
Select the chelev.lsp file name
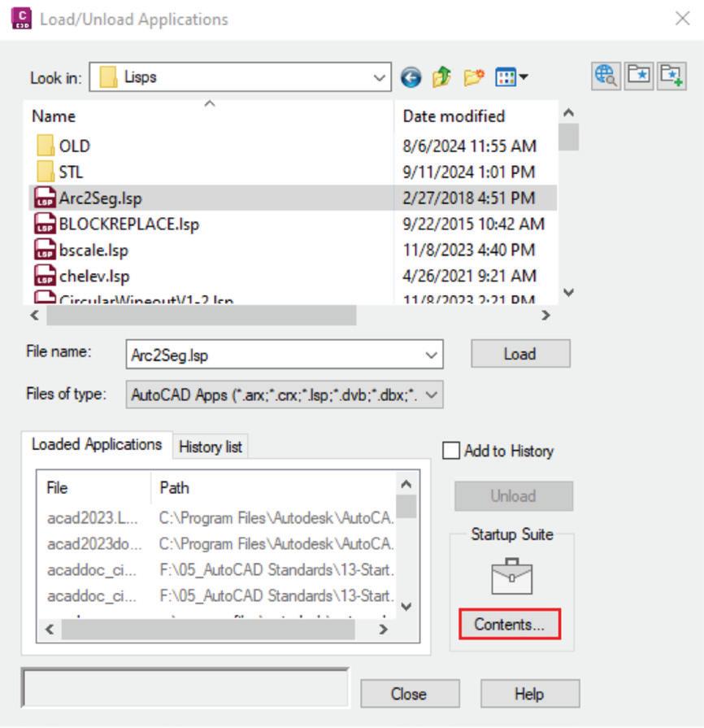click(94, 277)
